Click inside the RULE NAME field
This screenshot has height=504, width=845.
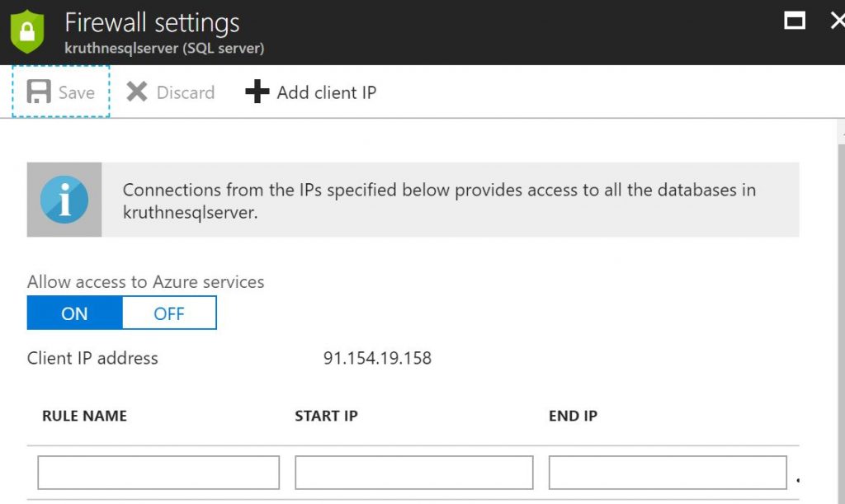[157, 472]
